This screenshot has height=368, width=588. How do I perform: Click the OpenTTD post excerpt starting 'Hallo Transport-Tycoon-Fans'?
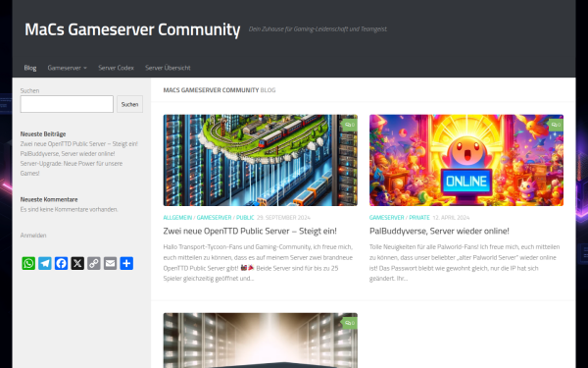(x=258, y=262)
